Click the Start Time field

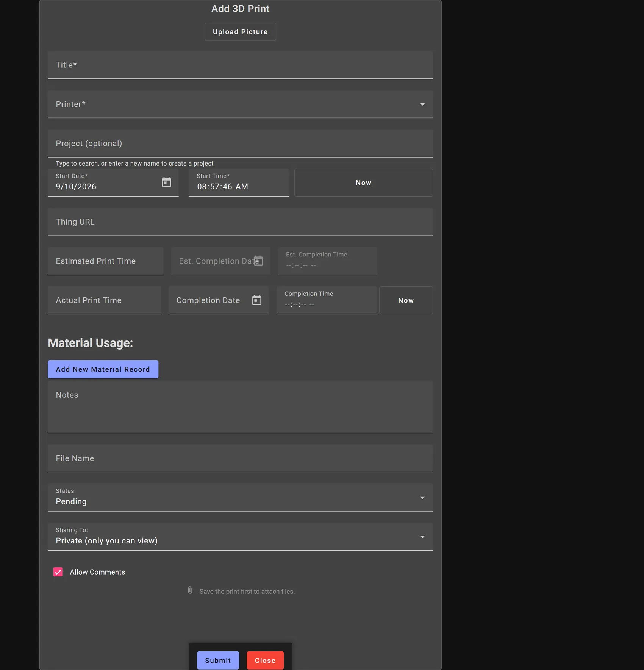[239, 183]
